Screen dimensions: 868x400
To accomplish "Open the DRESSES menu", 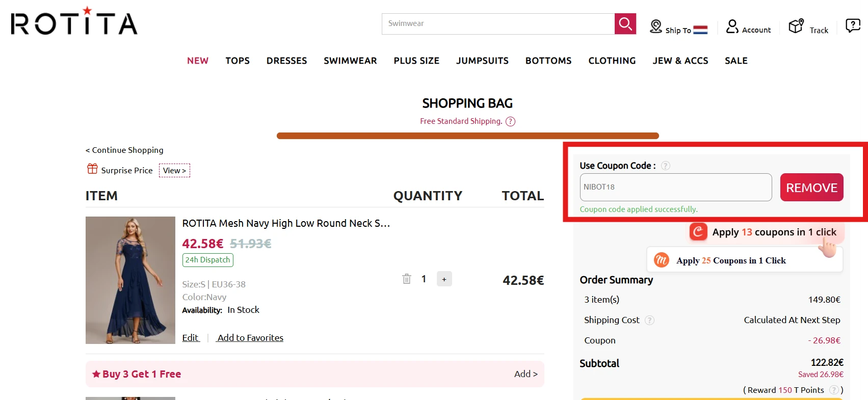I will click(x=287, y=61).
